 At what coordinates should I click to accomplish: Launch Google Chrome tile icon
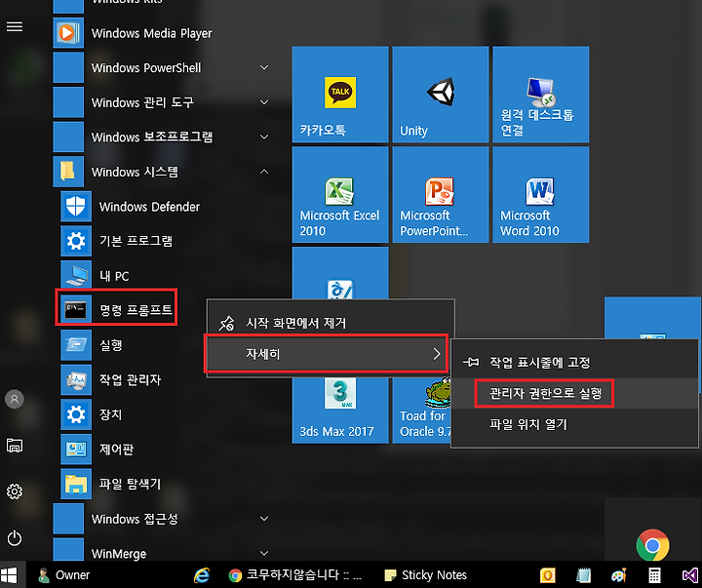[652, 544]
